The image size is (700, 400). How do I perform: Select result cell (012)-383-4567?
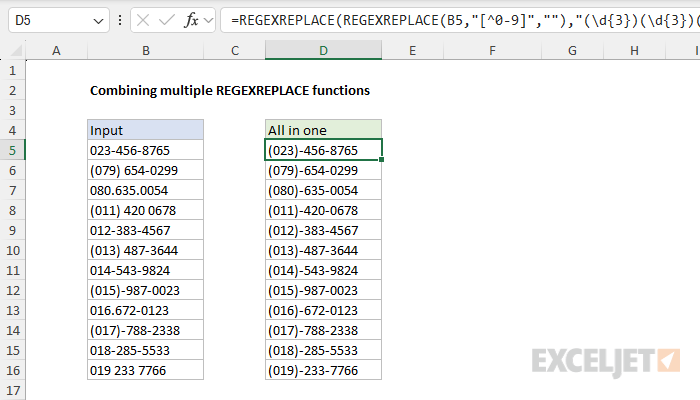tap(323, 230)
